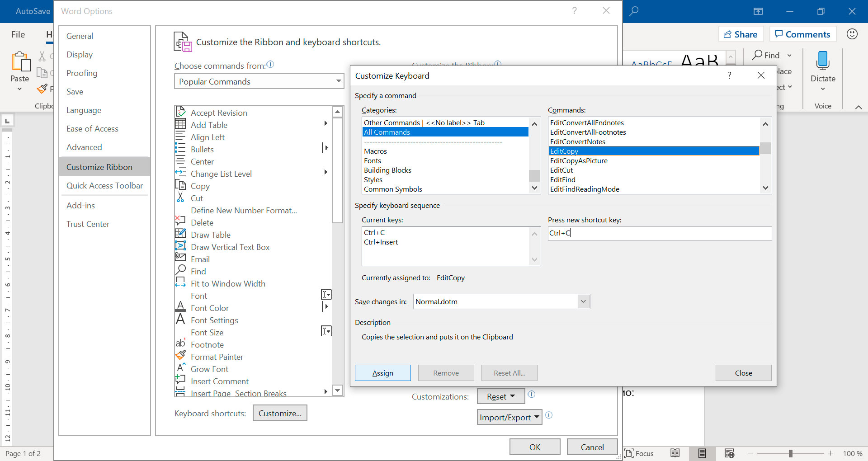868x461 pixels.
Task: Expand the Paste options arrow
Action: [19, 89]
